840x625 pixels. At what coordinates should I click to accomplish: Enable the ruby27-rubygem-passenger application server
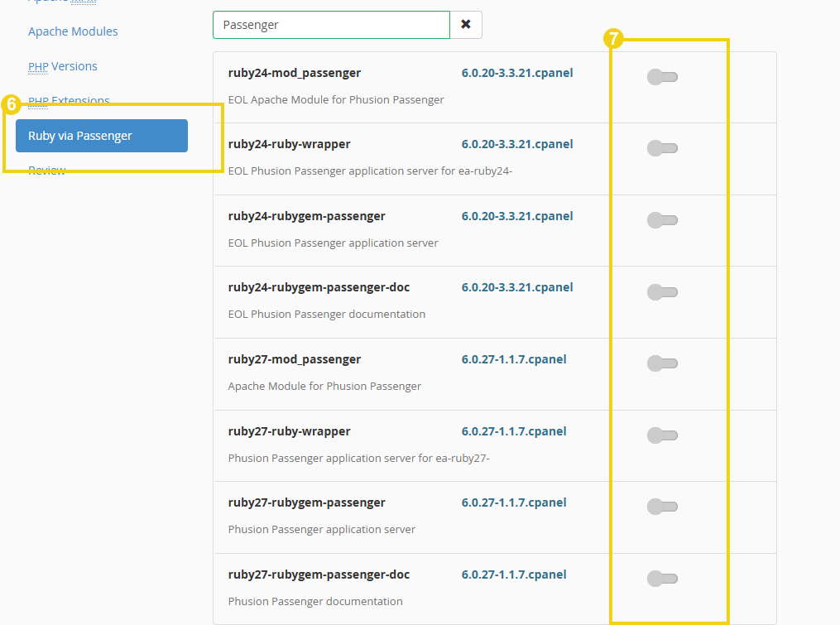coord(661,507)
